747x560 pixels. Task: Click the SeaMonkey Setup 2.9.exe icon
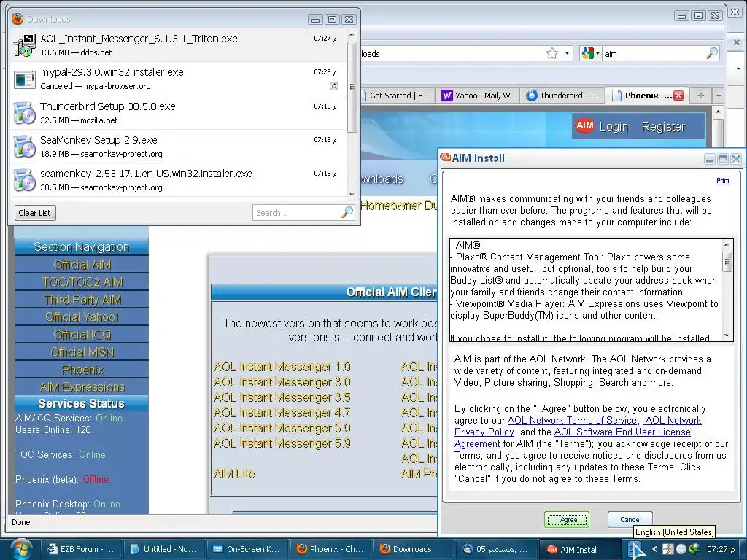point(25,147)
